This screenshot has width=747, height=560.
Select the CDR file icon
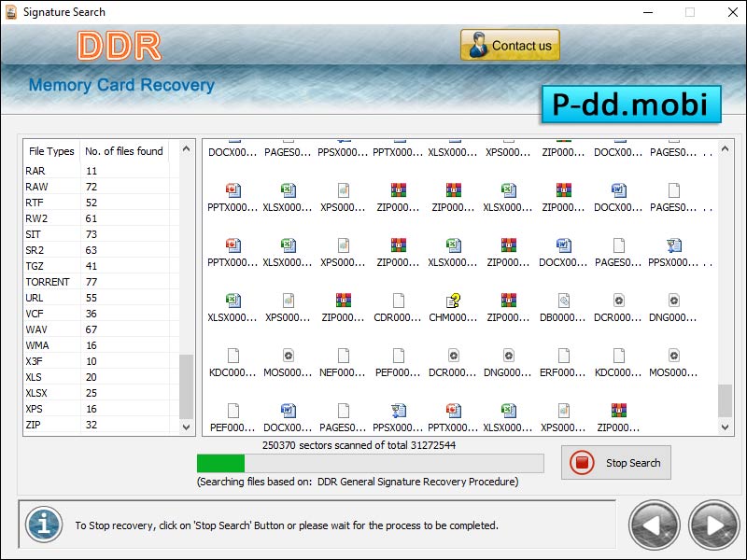(x=399, y=301)
